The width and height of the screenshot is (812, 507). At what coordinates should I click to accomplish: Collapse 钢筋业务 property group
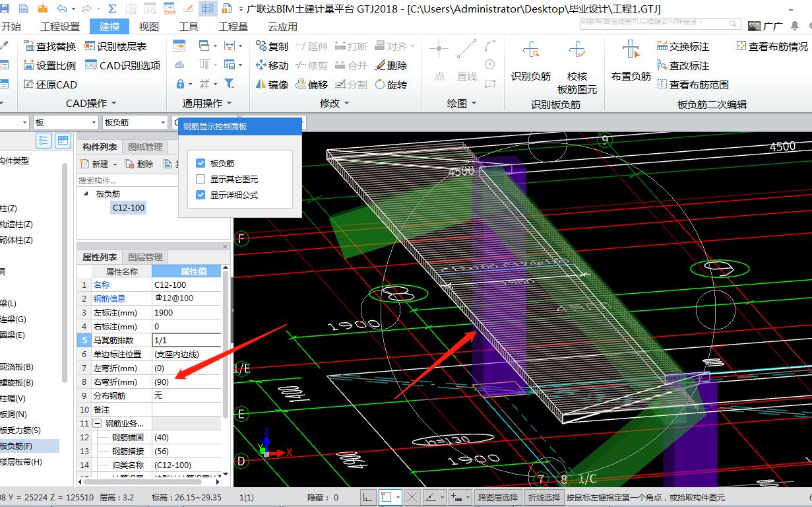(x=97, y=423)
